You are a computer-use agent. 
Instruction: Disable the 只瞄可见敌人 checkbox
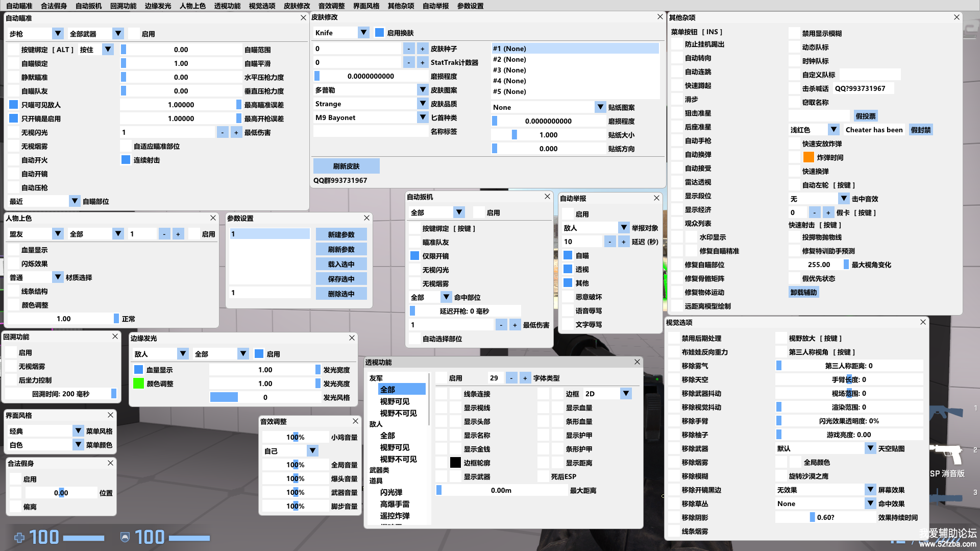point(14,105)
